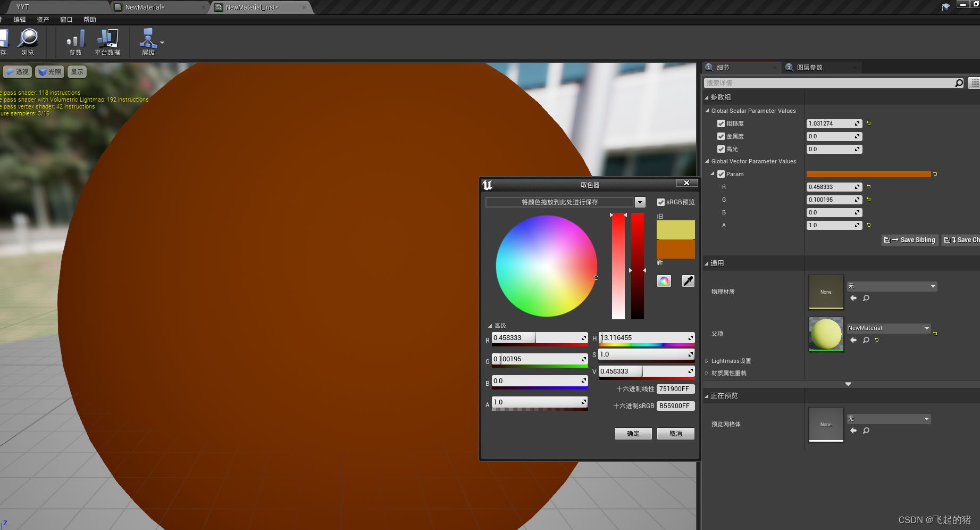Click the Parameters (参数) toolbar icon
980x530 pixels.
click(x=76, y=42)
